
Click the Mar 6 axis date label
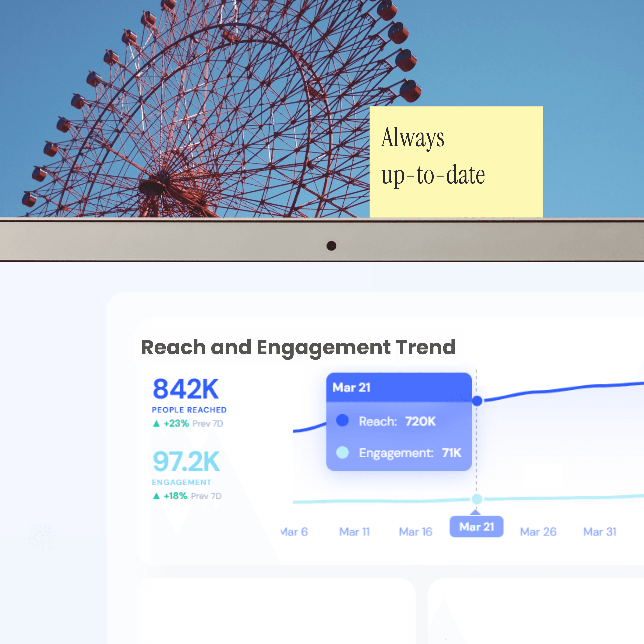(x=294, y=532)
